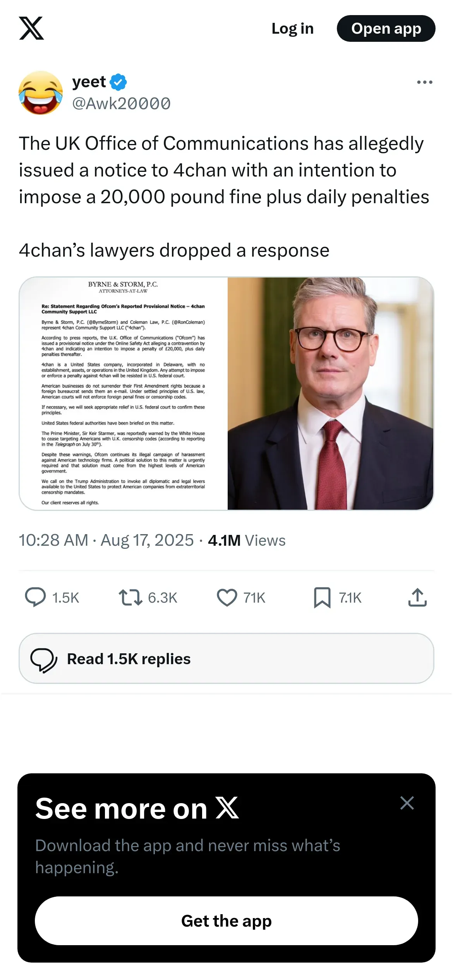Bookmark the post with bookmark icon
Screen dimensions: 453x980
(x=322, y=598)
